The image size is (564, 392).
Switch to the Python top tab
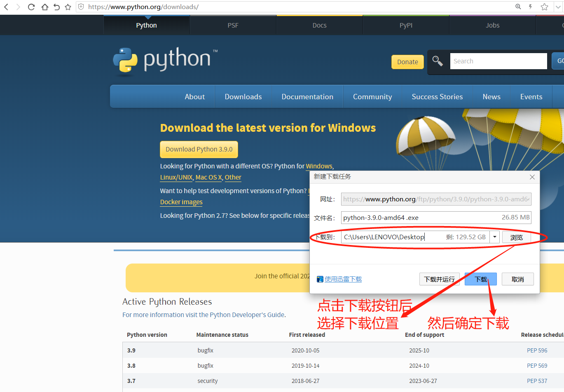[x=147, y=25]
